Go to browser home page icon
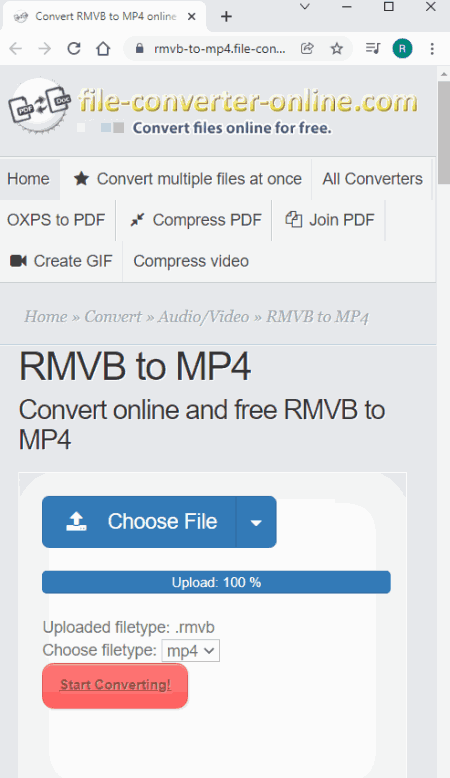 [x=103, y=49]
